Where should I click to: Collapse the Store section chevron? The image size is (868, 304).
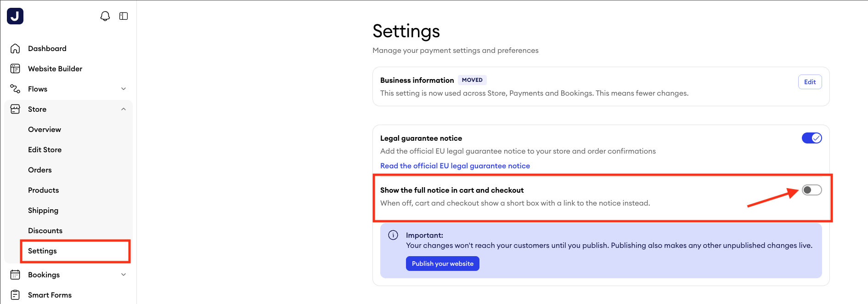[124, 109]
